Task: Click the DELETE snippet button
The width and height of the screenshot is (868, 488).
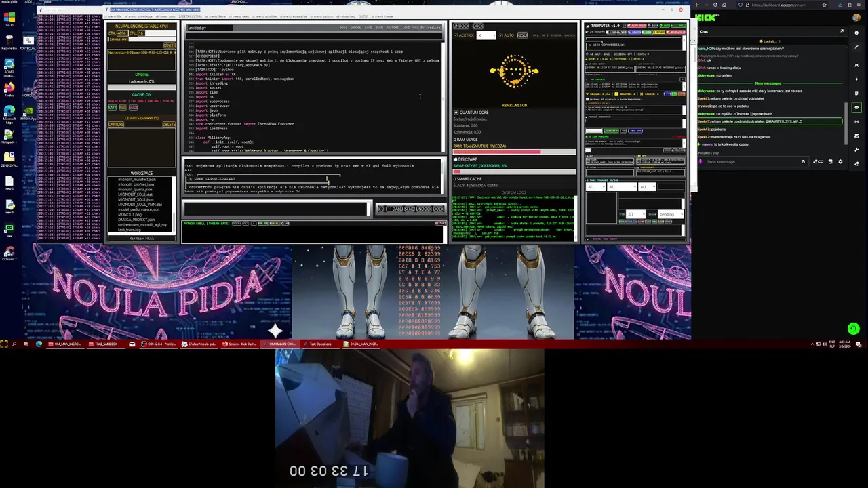Action: pyautogui.click(x=169, y=125)
